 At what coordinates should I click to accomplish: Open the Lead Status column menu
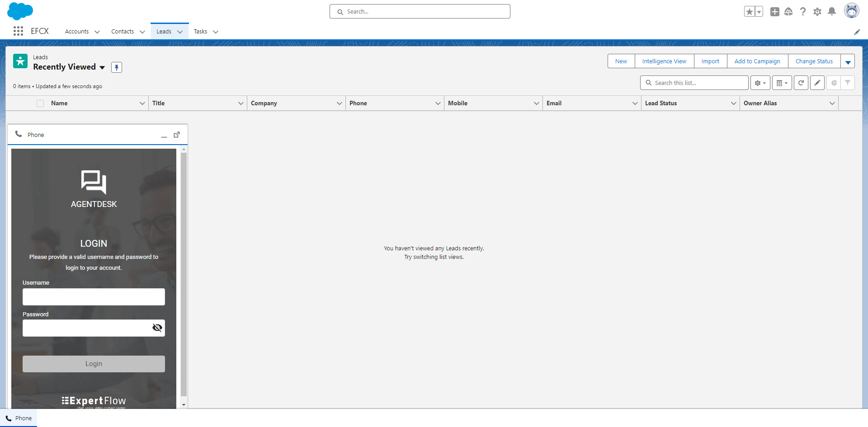(x=733, y=103)
